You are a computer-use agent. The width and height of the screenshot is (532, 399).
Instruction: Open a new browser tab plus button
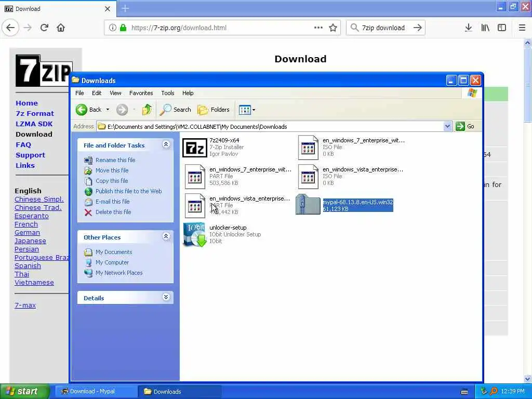(x=125, y=8)
